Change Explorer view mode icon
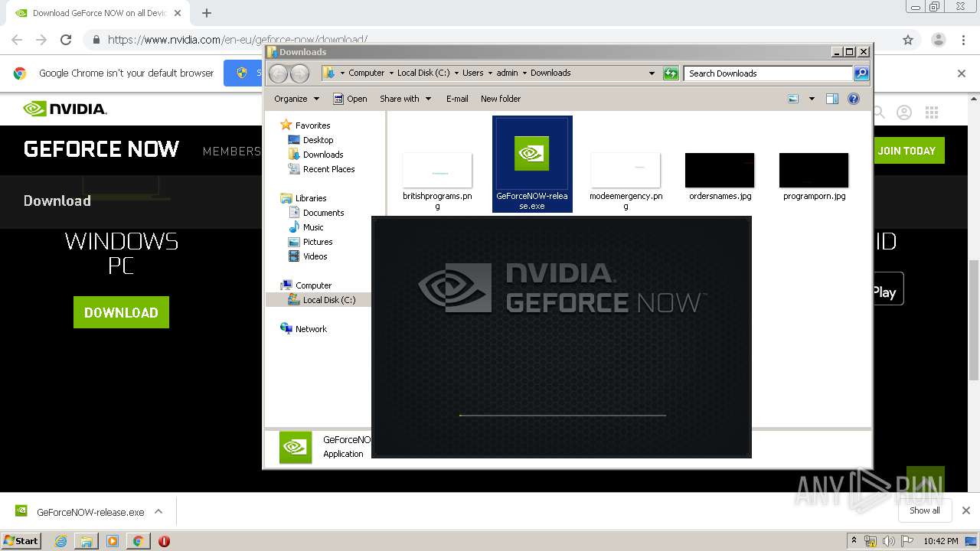 coord(793,99)
